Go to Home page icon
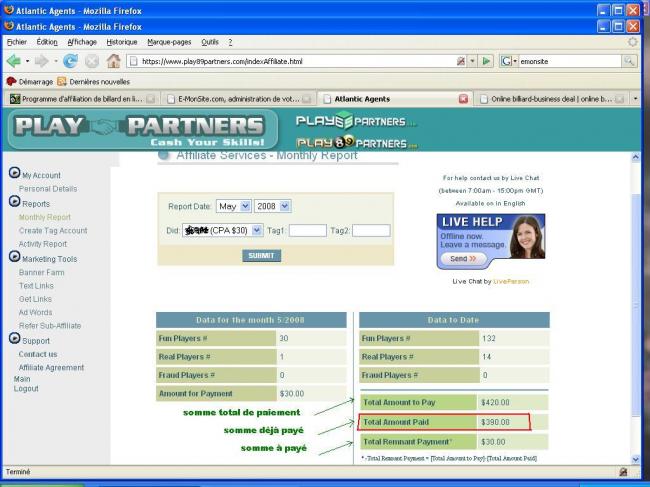 coord(113,61)
